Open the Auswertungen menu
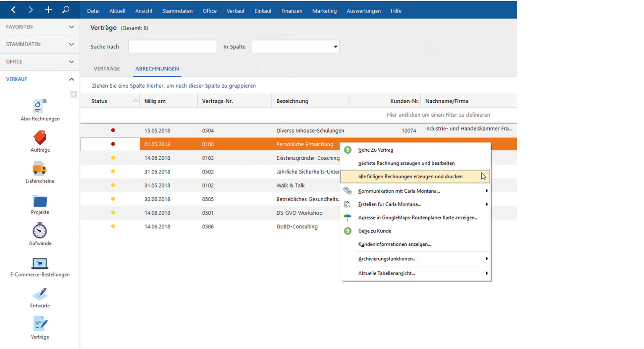Viewport: 644px width, 349px height. tap(364, 11)
